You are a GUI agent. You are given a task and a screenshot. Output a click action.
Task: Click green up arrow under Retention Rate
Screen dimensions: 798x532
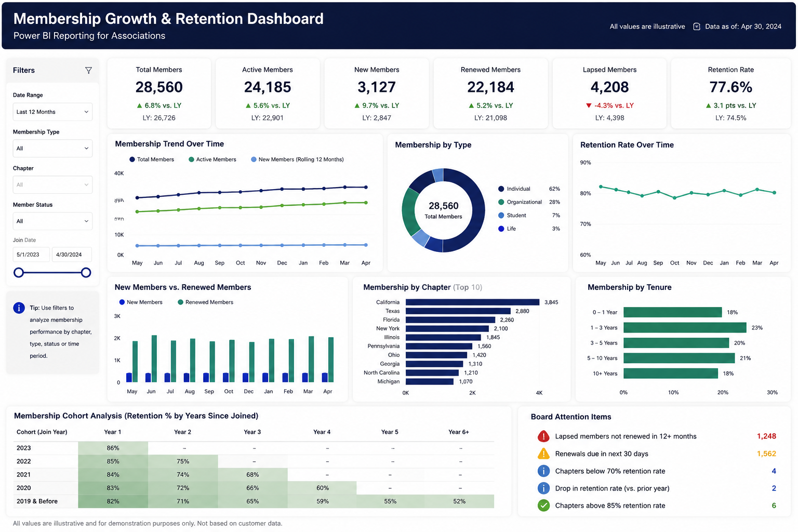(x=709, y=105)
